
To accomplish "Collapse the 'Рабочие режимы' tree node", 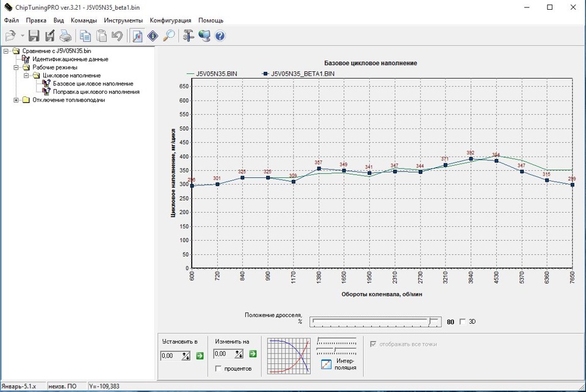I will click(16, 68).
